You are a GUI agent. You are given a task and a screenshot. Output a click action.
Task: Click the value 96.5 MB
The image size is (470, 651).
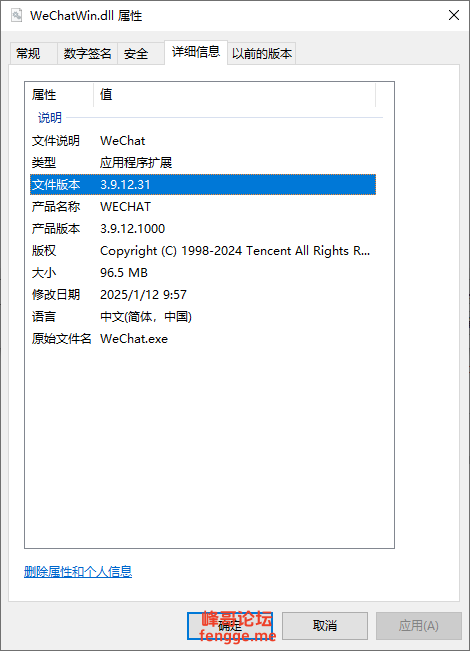124,273
